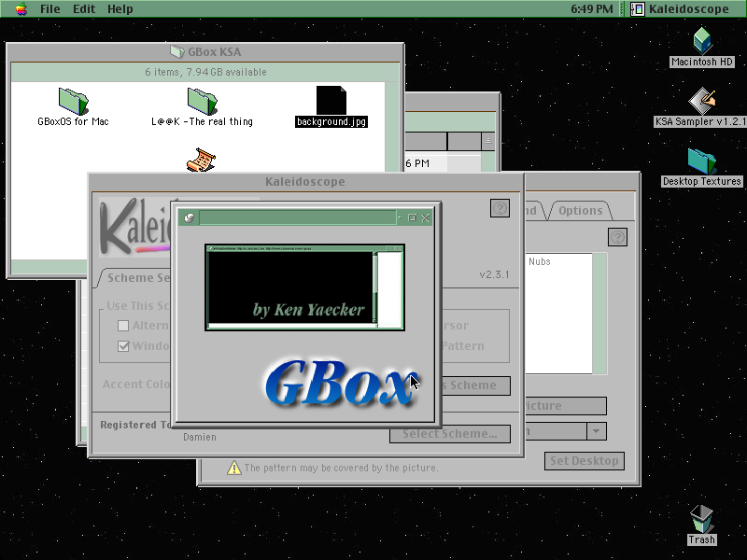The image size is (747, 560).
Task: Open the File menu
Action: tap(50, 9)
